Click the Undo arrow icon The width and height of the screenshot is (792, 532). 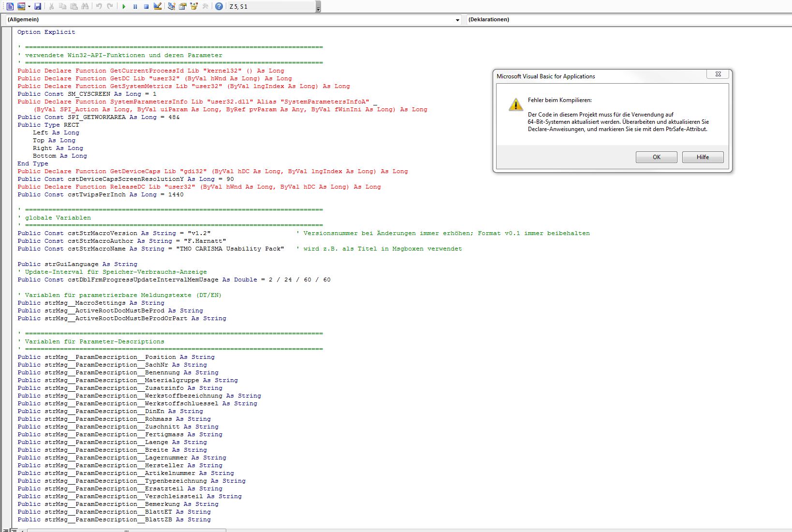pyautogui.click(x=99, y=6)
